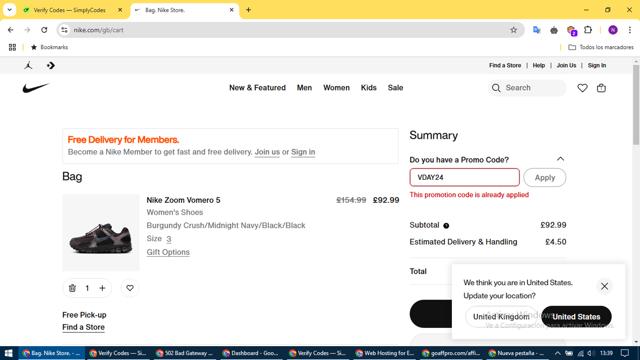Choose United States location
This screenshot has height=360, width=640.
tap(576, 317)
